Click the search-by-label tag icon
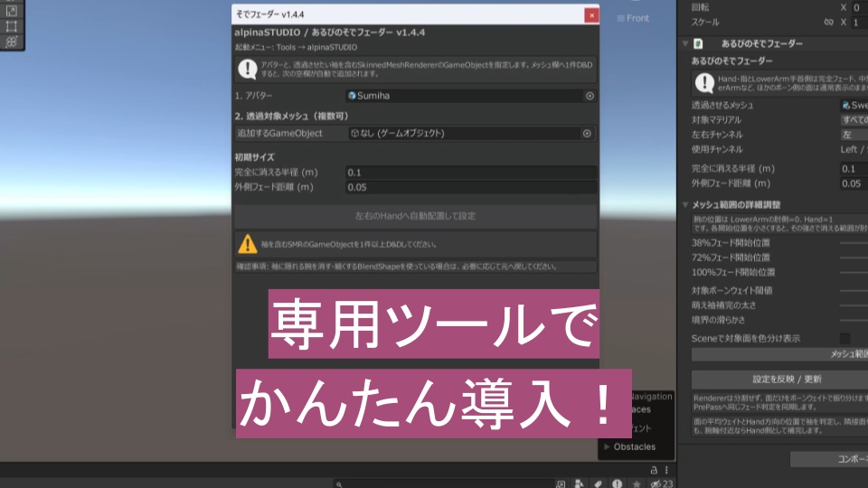Viewport: 868px width, 488px height. pos(599,484)
